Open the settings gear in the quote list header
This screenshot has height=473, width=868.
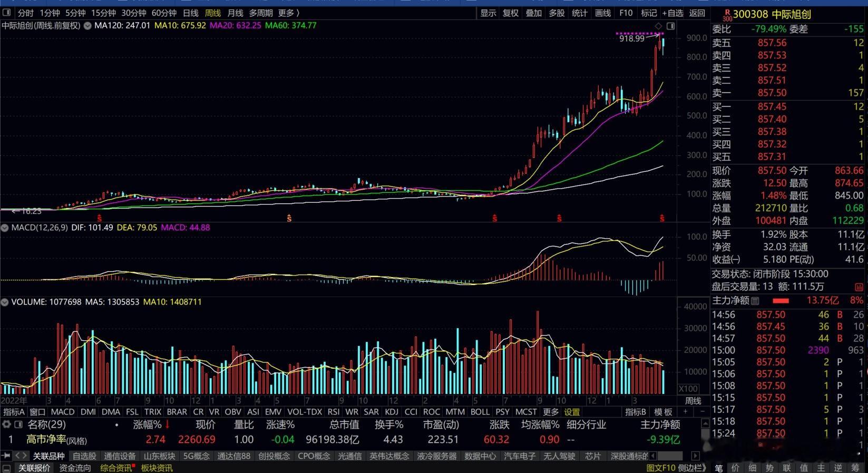coord(6,425)
